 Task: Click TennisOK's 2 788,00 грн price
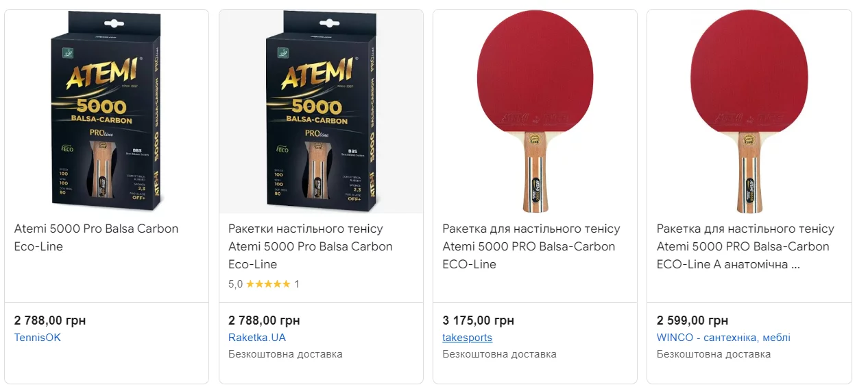point(50,320)
